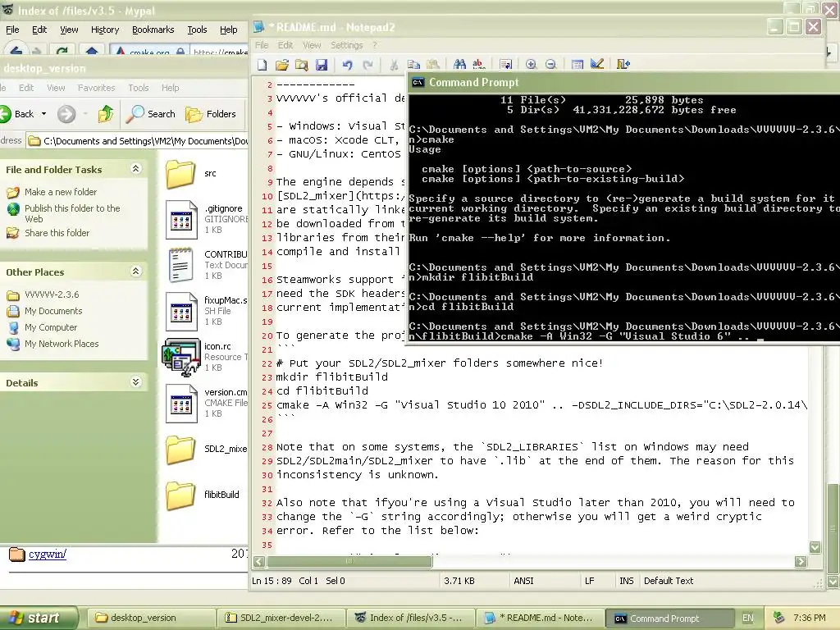Open the syntax scheme selector icon
The image size is (840, 630).
point(577,65)
